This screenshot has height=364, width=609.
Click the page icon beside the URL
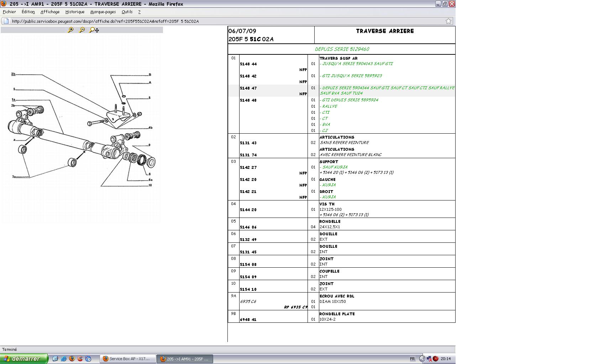pyautogui.click(x=6, y=21)
